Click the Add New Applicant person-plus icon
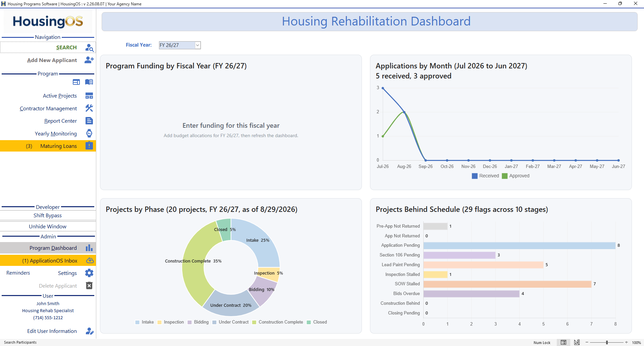 [89, 60]
